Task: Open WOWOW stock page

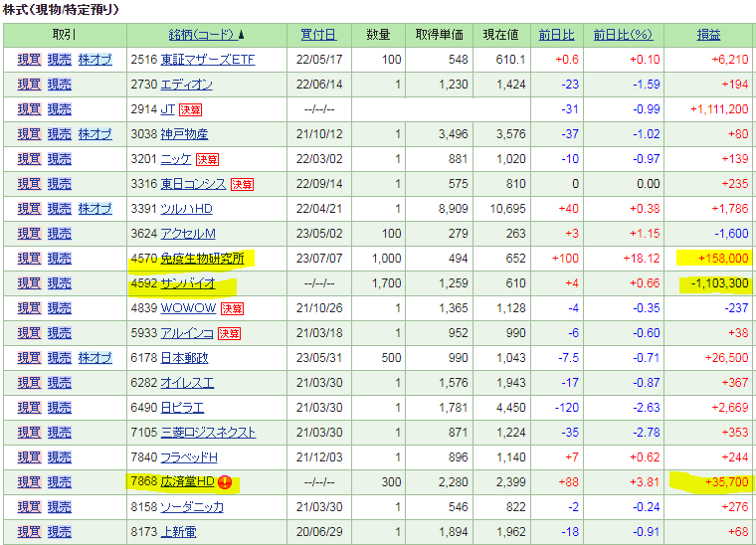Action: (x=189, y=308)
